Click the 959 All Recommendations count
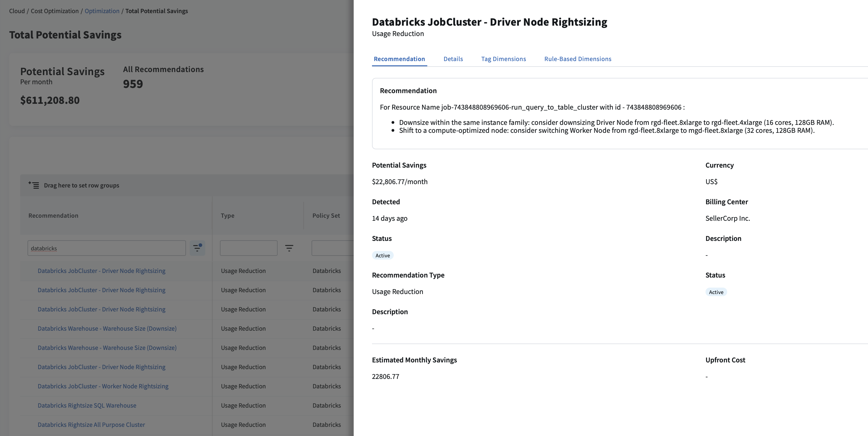This screenshot has height=436, width=868. 133,84
